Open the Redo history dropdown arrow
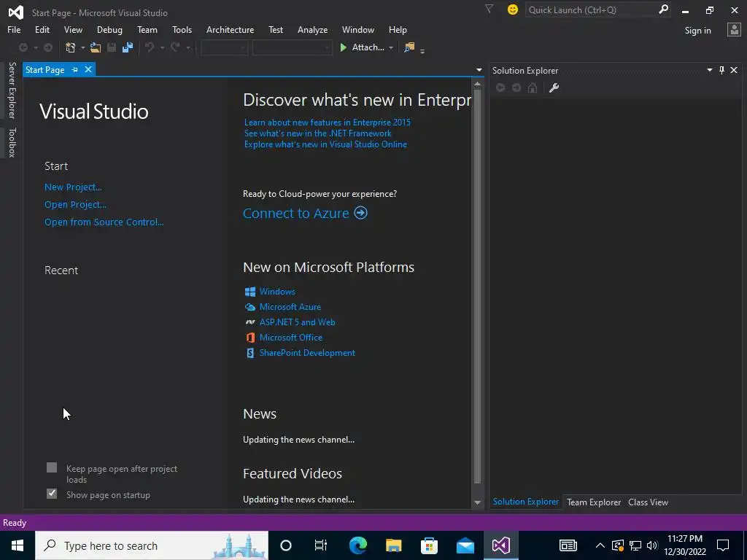 point(187,47)
